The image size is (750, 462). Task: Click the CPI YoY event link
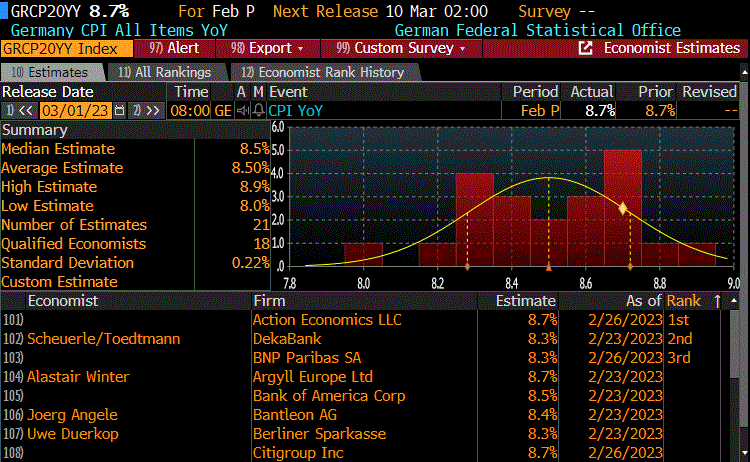[x=295, y=111]
